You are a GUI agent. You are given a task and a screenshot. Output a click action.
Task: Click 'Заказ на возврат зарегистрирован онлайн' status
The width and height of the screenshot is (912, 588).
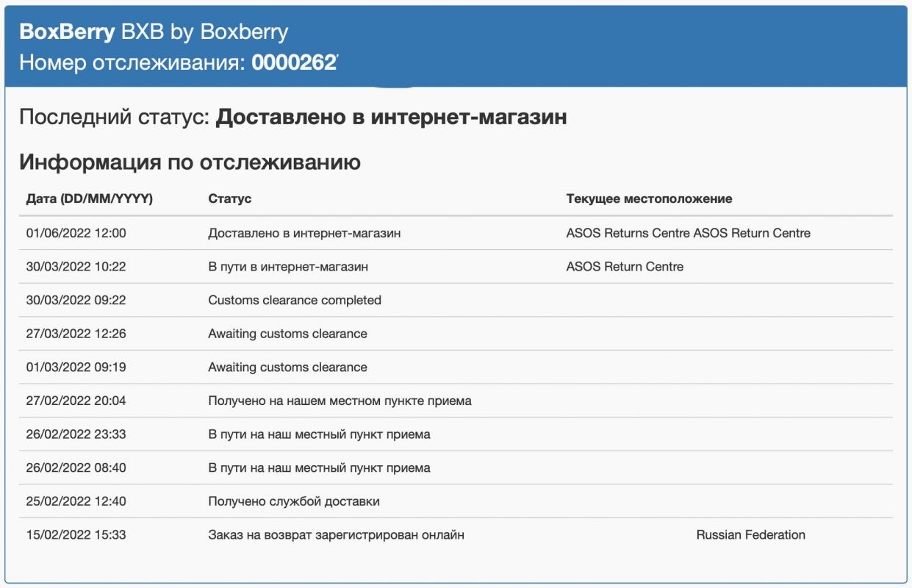pos(336,535)
